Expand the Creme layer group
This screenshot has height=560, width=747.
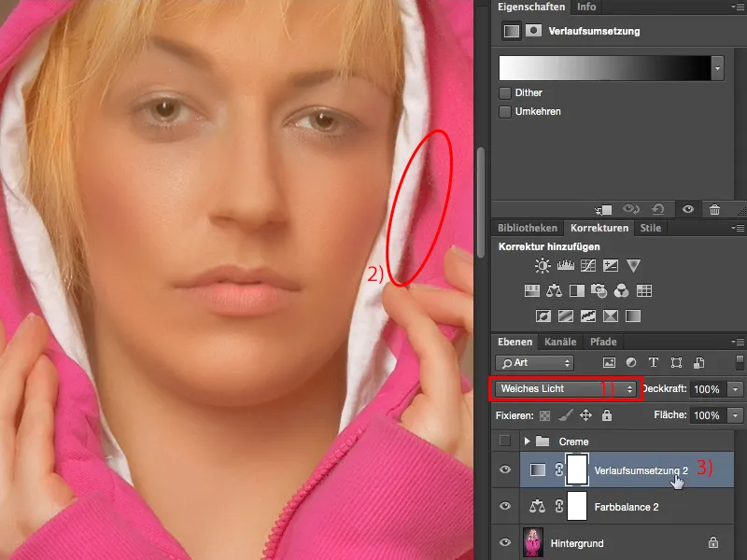tap(529, 441)
